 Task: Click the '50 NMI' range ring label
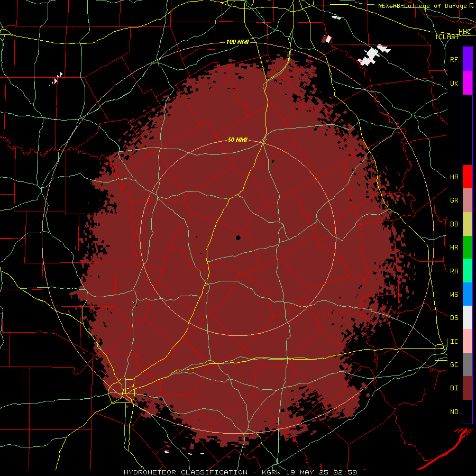point(237,140)
